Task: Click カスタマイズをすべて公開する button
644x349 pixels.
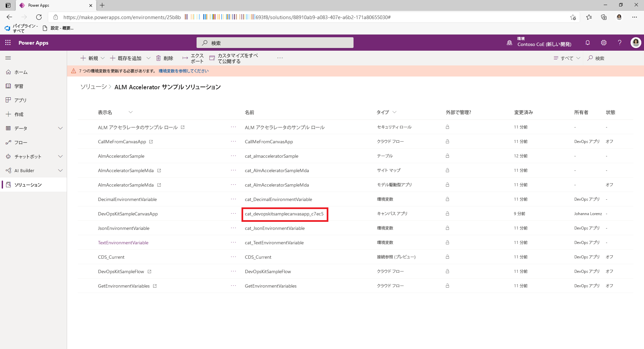Action: (x=233, y=58)
